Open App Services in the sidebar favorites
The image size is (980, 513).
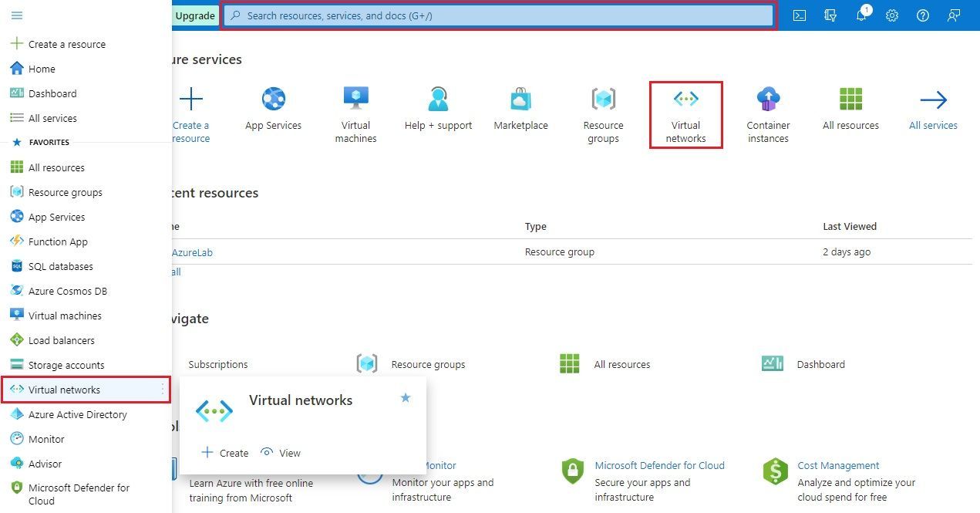point(56,217)
